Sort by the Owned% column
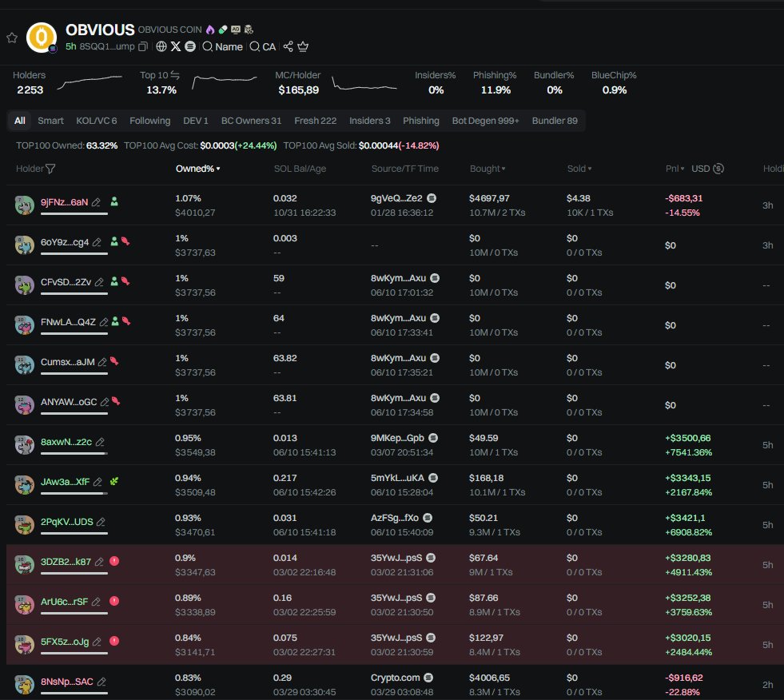 click(198, 169)
